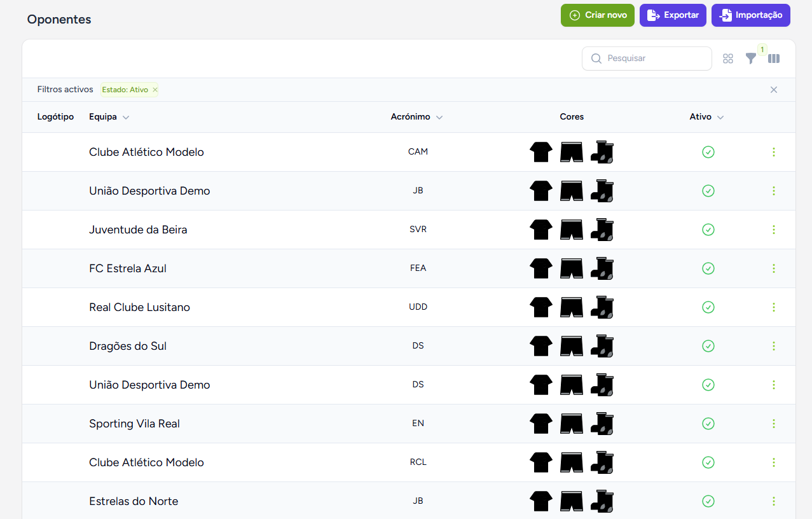Click the socks icon for Sporting Vila Real
Image resolution: width=812 pixels, height=519 pixels.
click(x=602, y=424)
